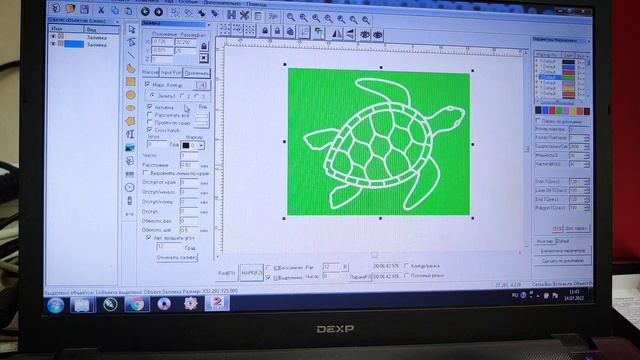Select the Curve drawing tool
Screen dimensions: 640x360
(131, 68)
